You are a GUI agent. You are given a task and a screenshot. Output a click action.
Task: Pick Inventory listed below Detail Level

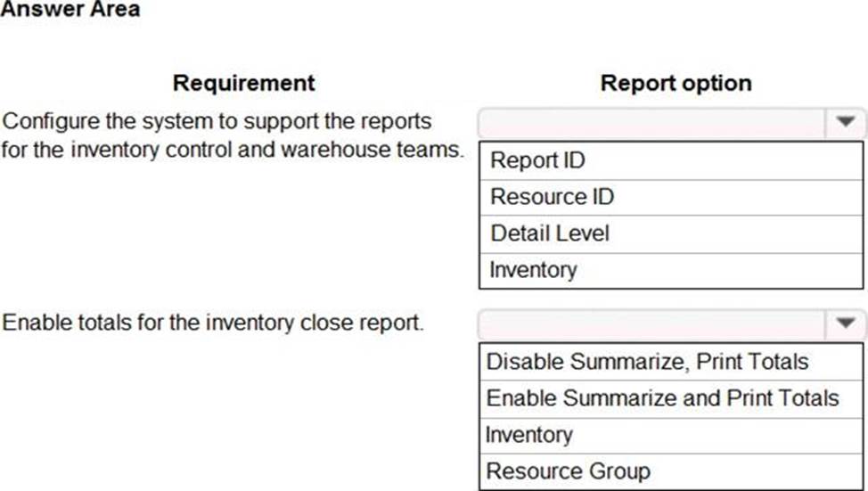click(533, 270)
